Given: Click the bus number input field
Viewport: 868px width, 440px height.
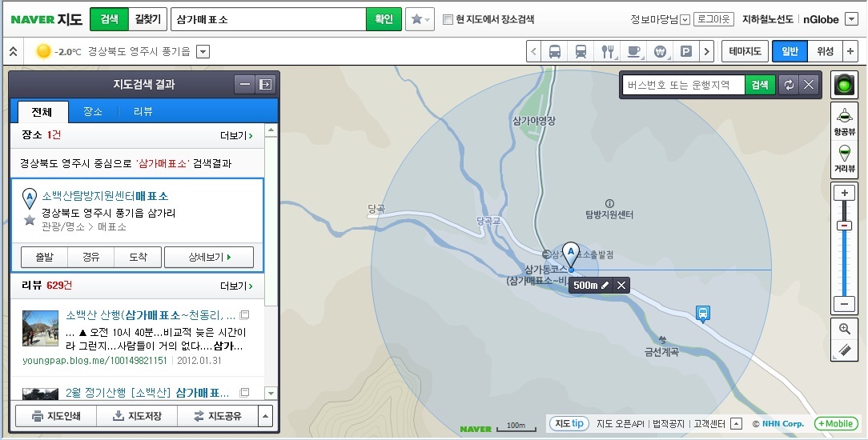Looking at the screenshot, I should pyautogui.click(x=684, y=85).
